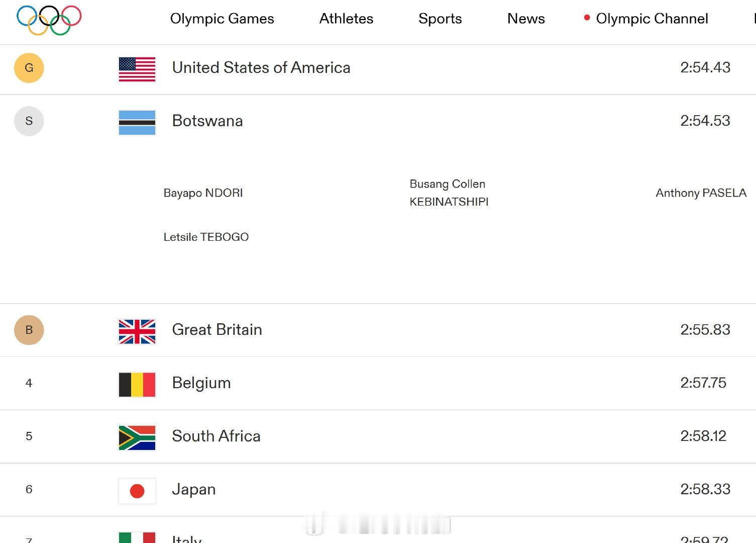Click the Belgium flag icon
The width and height of the screenshot is (756, 543).
137,385
